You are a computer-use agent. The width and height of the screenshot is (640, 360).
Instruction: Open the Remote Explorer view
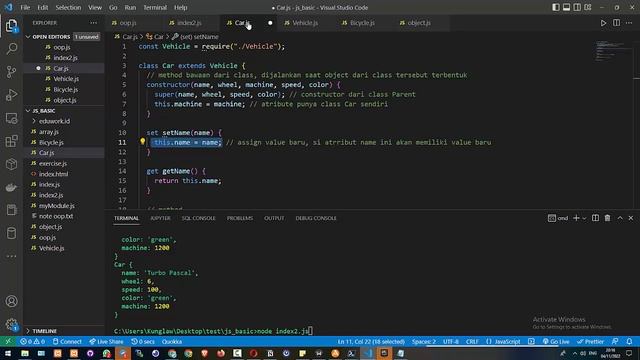tap(11, 118)
